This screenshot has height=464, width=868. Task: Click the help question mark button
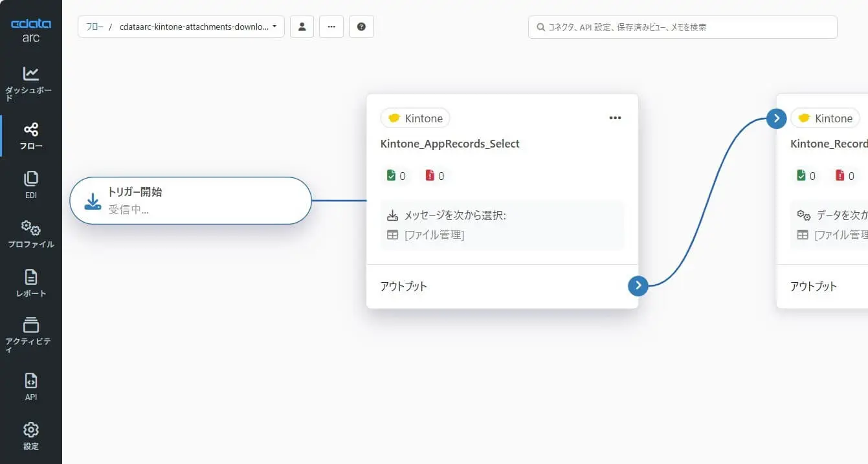pos(361,27)
